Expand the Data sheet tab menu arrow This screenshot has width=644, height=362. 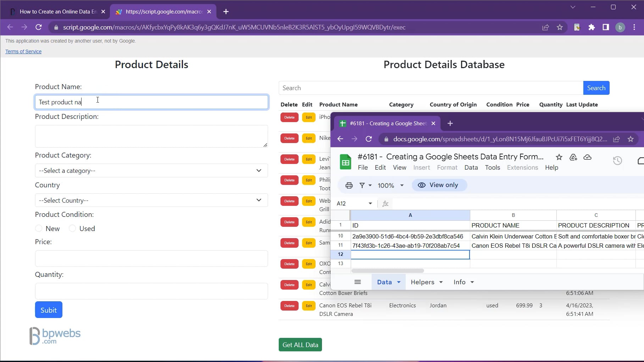coord(399,282)
